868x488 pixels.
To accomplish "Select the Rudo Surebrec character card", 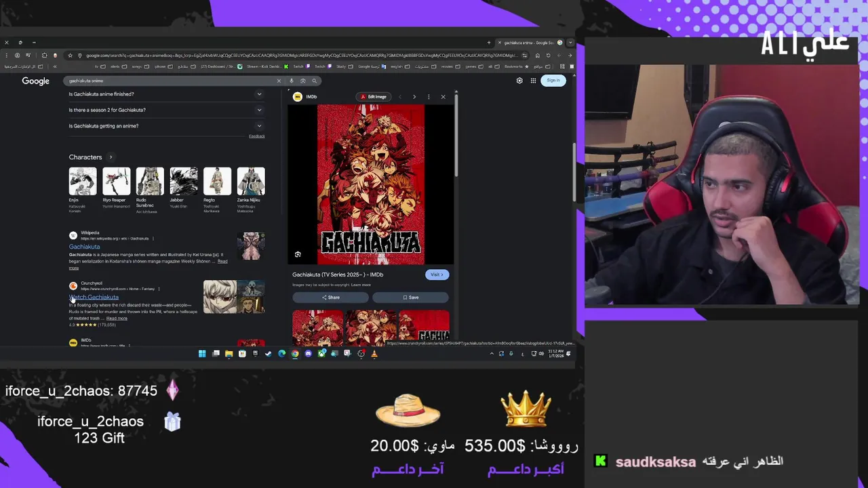I will click(x=150, y=190).
